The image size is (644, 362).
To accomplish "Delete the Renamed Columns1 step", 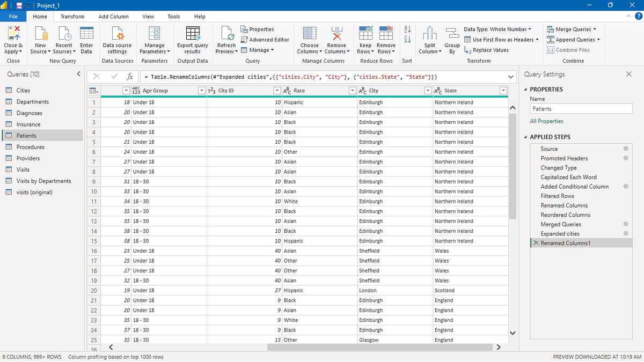I will 536,243.
